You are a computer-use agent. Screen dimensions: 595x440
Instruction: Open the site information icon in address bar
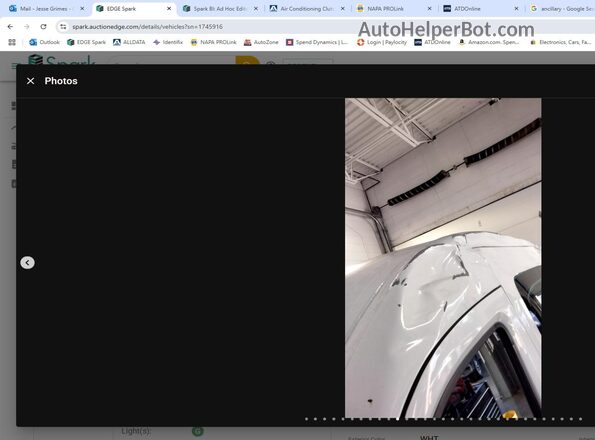pyautogui.click(x=63, y=27)
